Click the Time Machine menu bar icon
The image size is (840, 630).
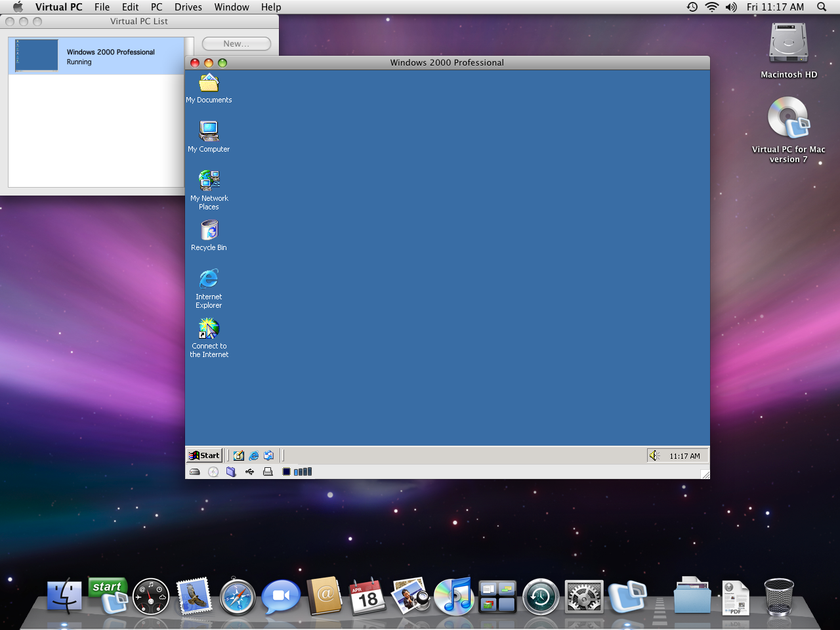(692, 7)
